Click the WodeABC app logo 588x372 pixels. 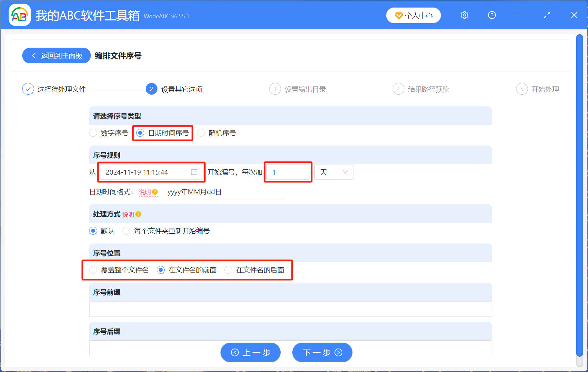point(20,15)
